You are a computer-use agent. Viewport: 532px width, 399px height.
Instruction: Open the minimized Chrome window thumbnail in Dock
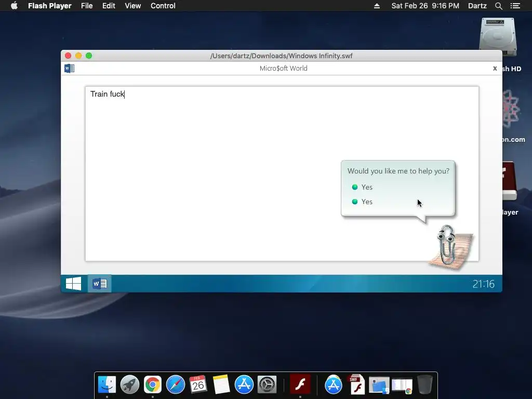[x=402, y=386]
